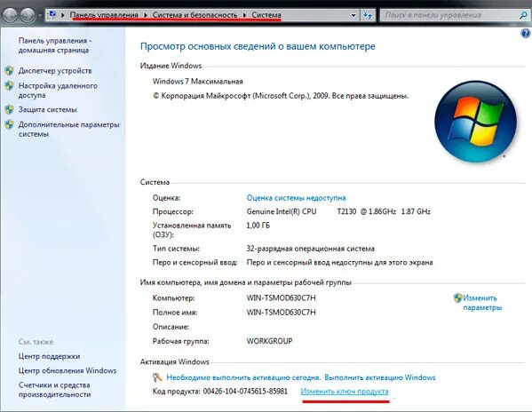Select '32-разрядная операционная система' text
The image size is (532, 412).
[311, 249]
